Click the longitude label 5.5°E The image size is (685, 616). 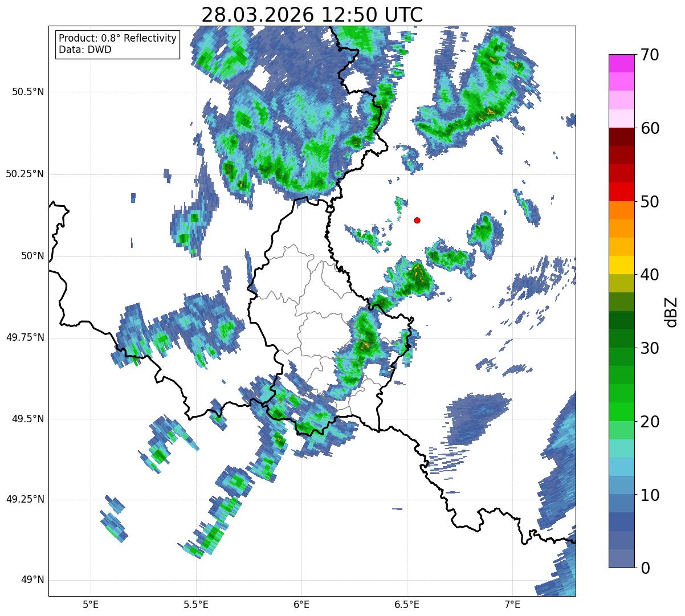coord(196,604)
